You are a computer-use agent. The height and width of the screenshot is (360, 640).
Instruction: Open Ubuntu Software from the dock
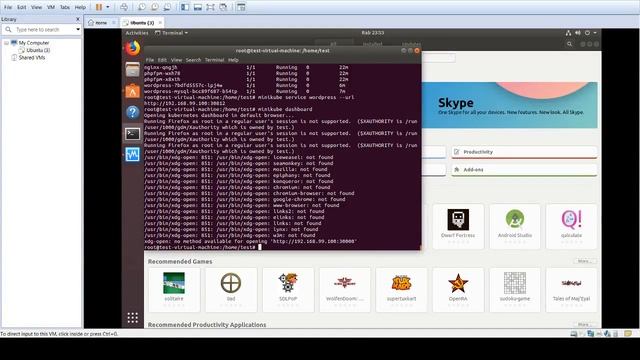pyautogui.click(x=133, y=91)
